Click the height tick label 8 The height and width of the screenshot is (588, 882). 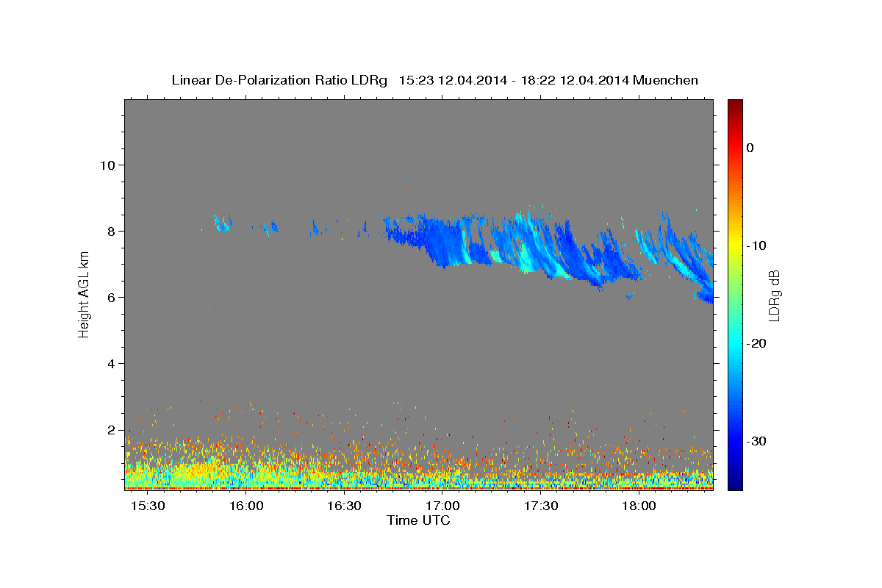[x=111, y=231]
